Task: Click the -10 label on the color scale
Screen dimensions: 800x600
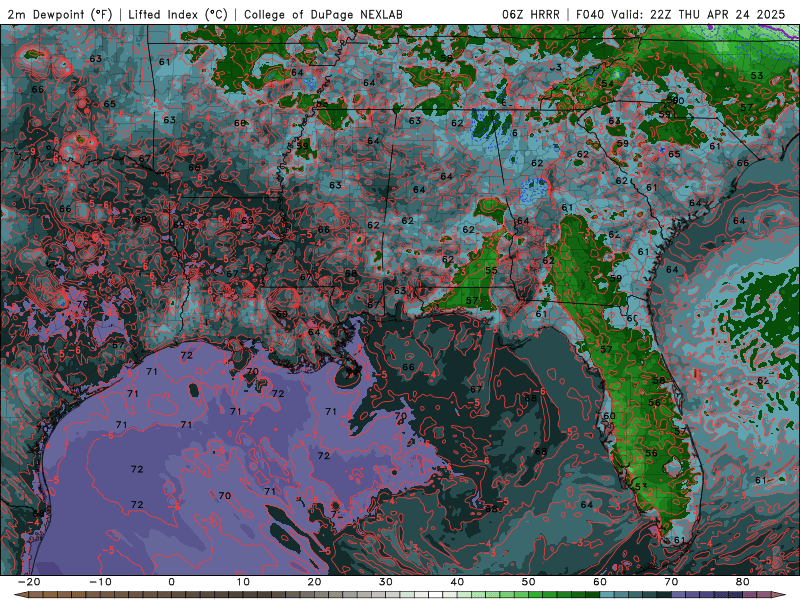Action: coord(100,582)
